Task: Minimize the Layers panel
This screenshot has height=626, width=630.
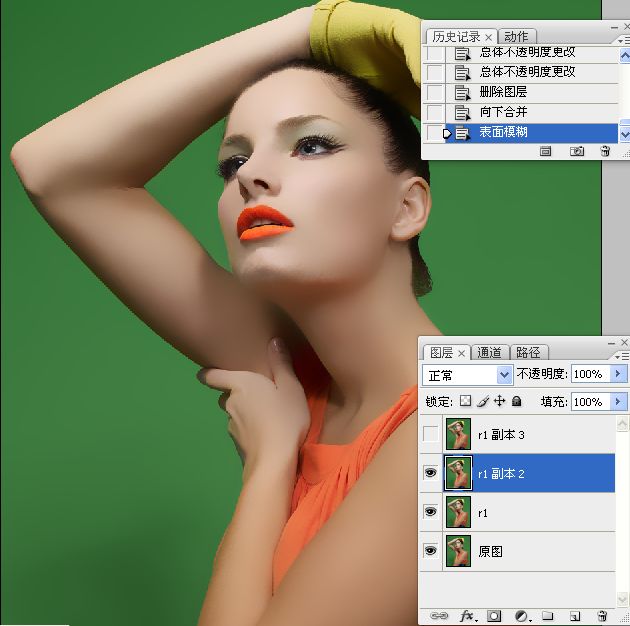Action: tap(611, 344)
